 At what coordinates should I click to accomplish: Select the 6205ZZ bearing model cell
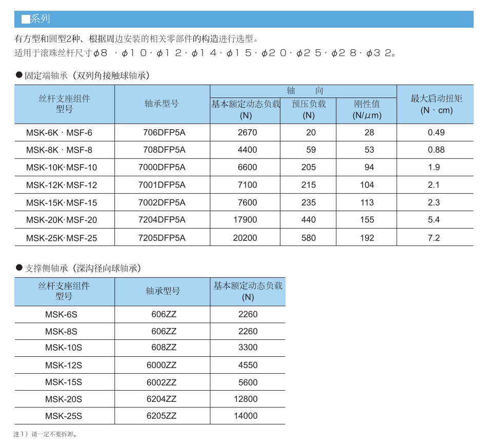tap(161, 416)
